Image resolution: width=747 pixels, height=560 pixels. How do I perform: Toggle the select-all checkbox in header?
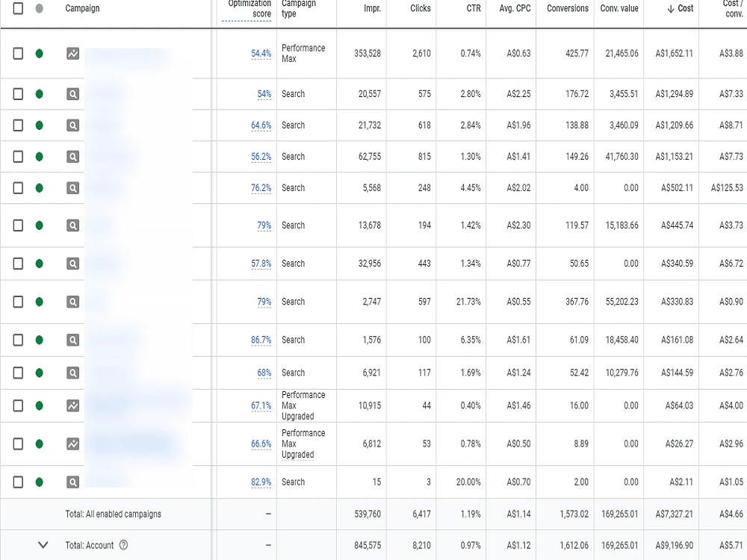click(18, 8)
